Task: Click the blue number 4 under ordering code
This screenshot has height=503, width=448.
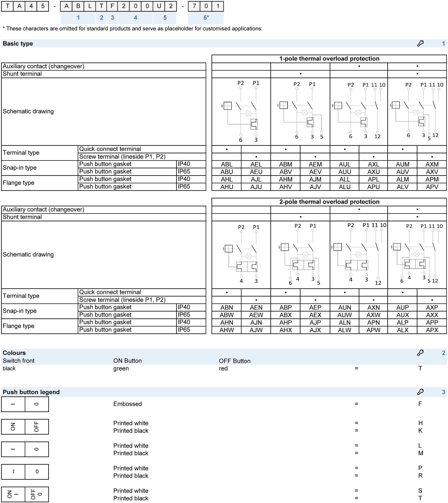Action: click(x=135, y=18)
